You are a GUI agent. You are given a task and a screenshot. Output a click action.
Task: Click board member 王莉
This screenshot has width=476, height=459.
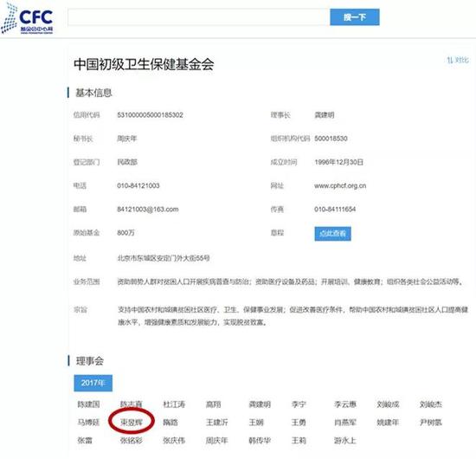click(299, 440)
